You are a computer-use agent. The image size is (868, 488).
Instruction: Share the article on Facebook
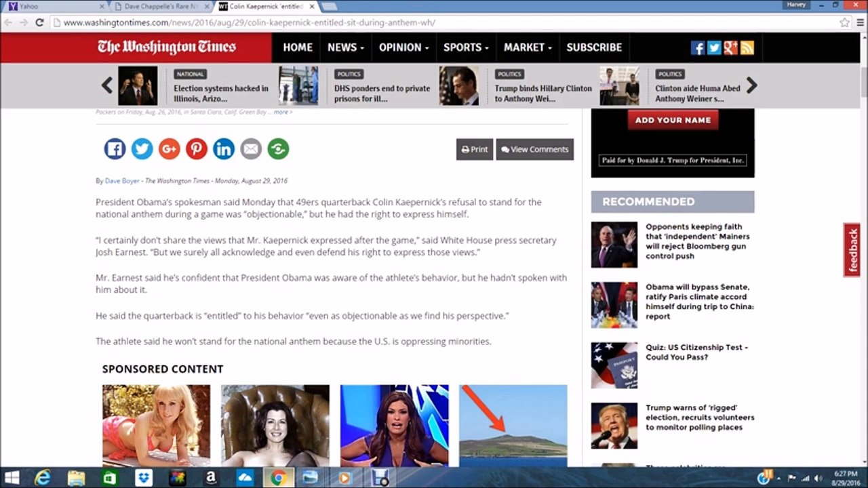point(115,149)
